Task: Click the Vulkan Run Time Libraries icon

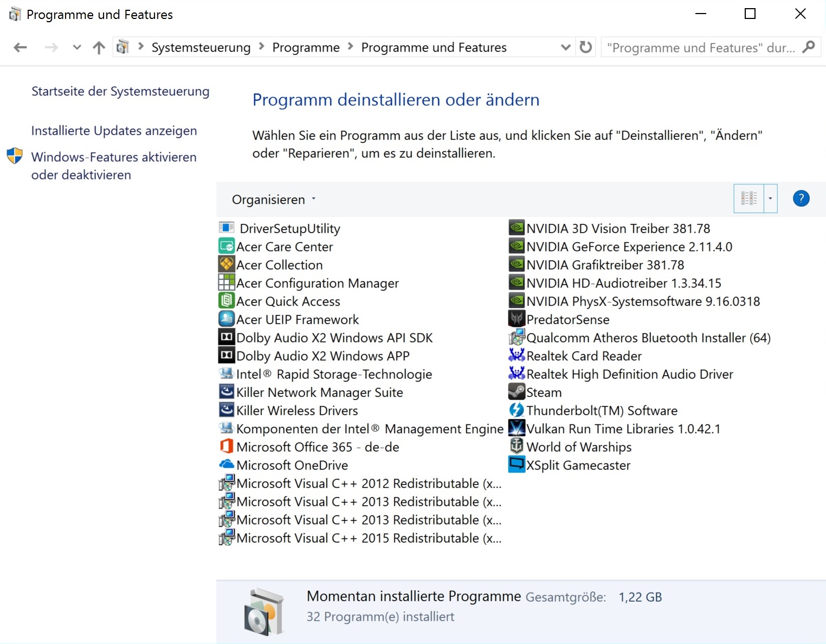Action: click(517, 428)
